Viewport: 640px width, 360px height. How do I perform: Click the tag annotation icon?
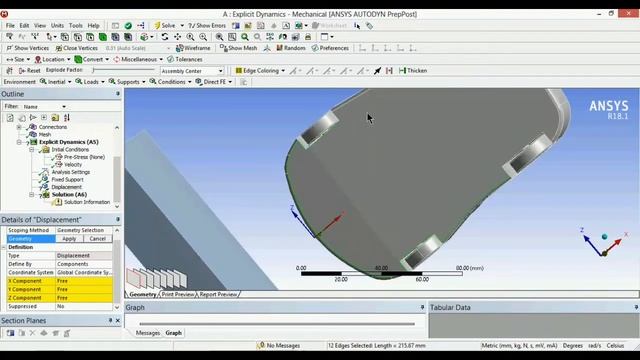pos(369,26)
